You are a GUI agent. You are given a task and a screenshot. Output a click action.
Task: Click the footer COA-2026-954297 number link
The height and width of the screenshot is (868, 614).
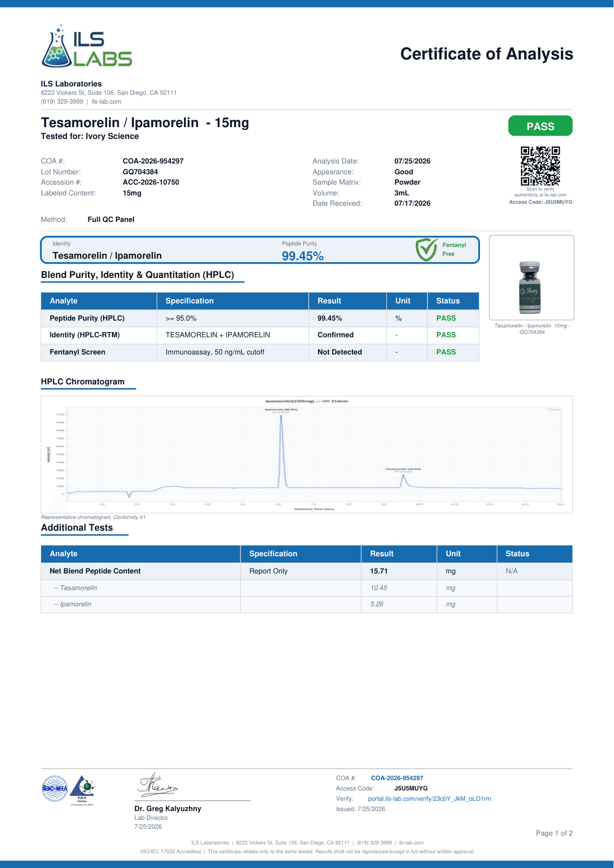coord(397,778)
